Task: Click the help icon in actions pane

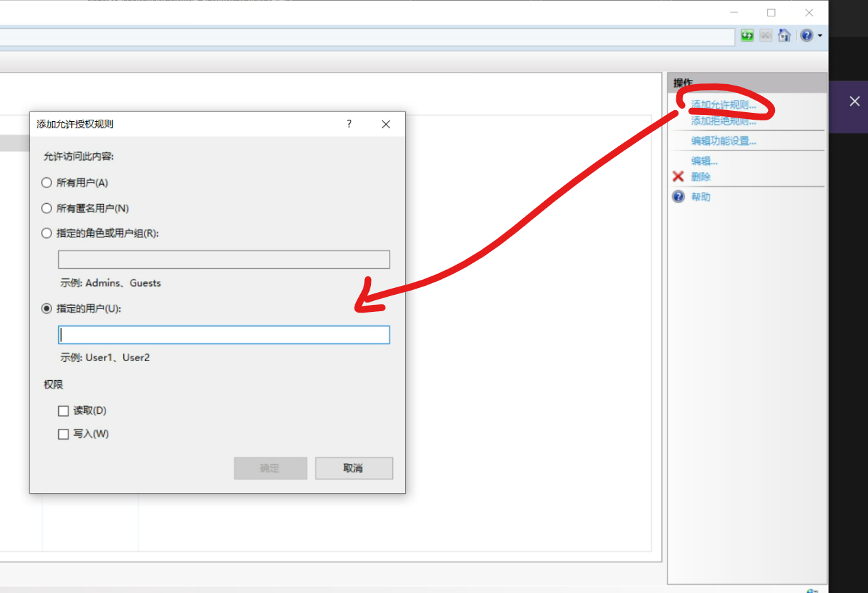Action: coord(678,197)
